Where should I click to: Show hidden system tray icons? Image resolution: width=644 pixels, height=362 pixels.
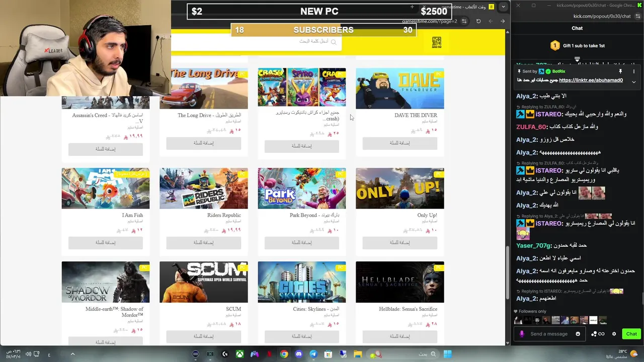72,354
